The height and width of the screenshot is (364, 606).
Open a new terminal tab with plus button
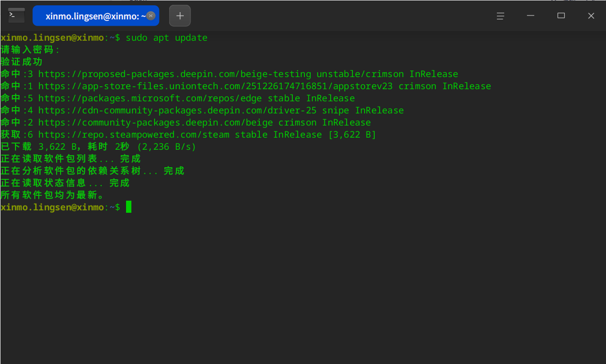coord(180,16)
